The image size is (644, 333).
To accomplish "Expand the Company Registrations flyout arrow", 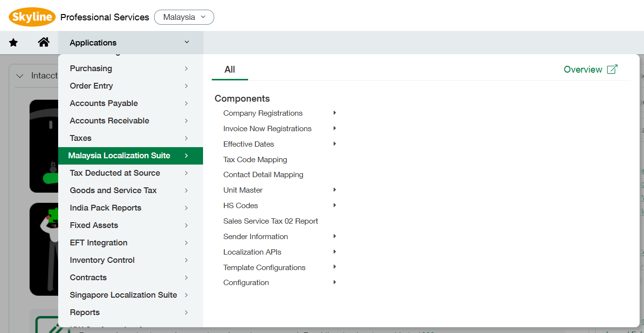I will click(334, 113).
